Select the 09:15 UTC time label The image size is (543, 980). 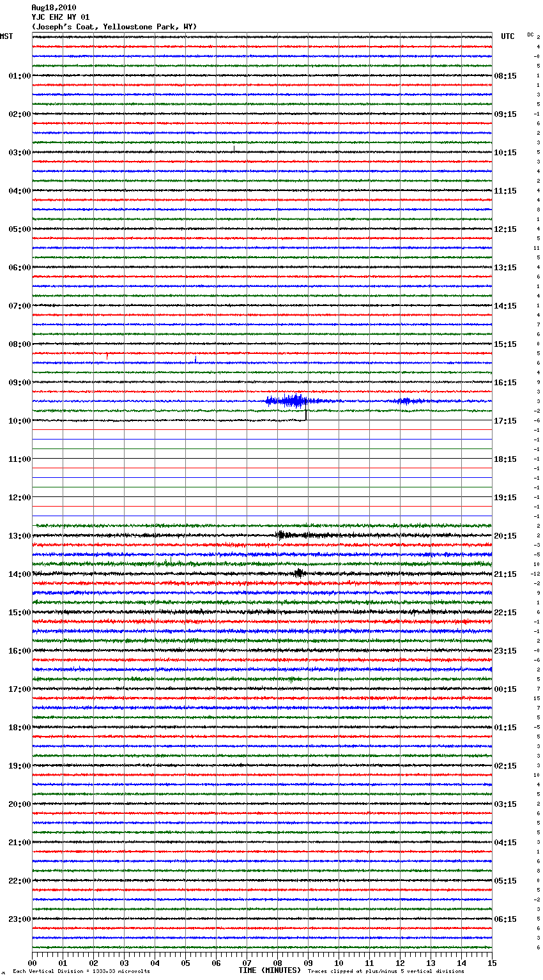tap(505, 114)
